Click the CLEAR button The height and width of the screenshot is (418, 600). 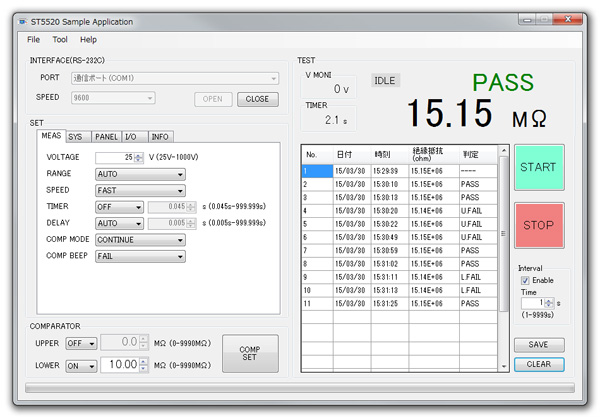click(x=539, y=364)
